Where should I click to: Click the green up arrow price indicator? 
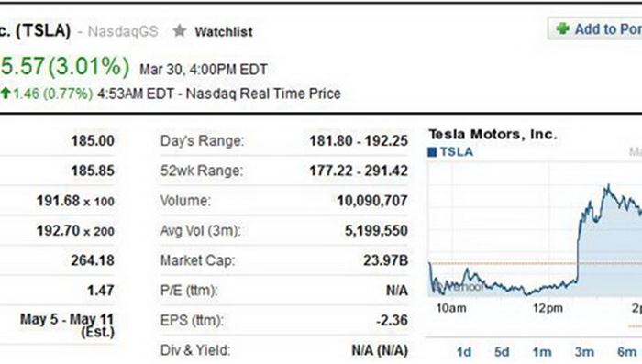[x=6, y=93]
